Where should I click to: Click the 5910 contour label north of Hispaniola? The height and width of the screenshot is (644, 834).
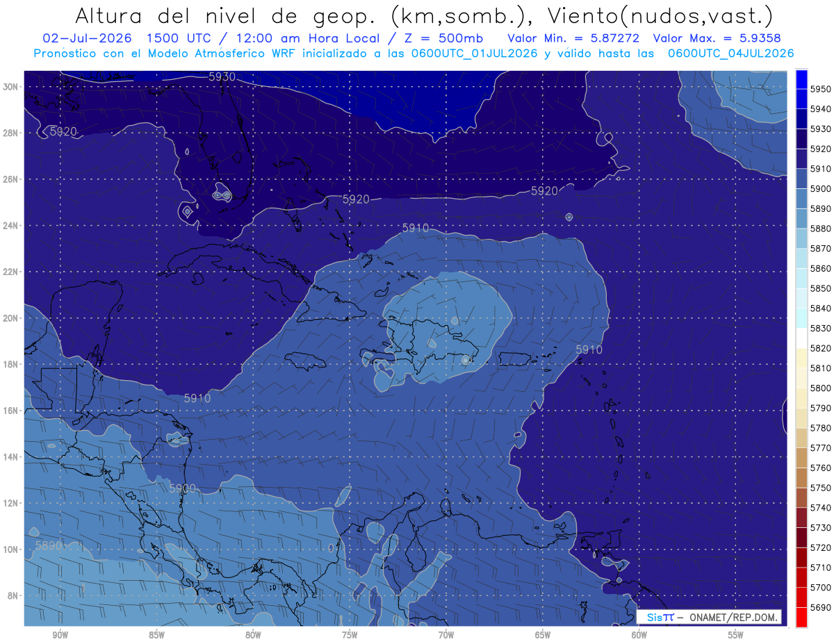coord(416,228)
